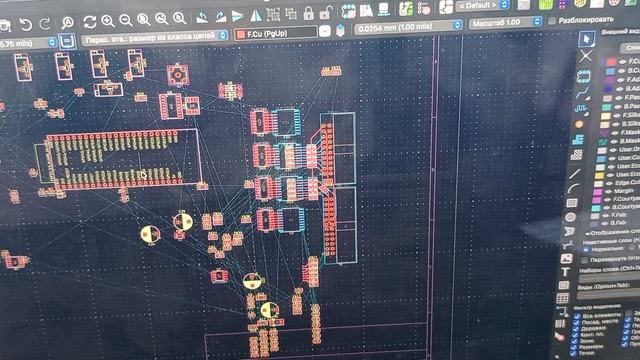Click the Edge.Cuts layer row
640x360 pixels.
pyautogui.click(x=618, y=183)
